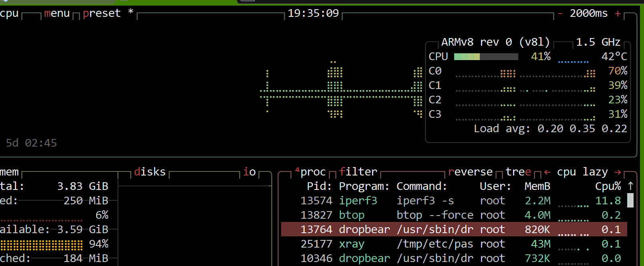Toggle reverse sorting of processes
The height and width of the screenshot is (266, 644).
tap(470, 172)
